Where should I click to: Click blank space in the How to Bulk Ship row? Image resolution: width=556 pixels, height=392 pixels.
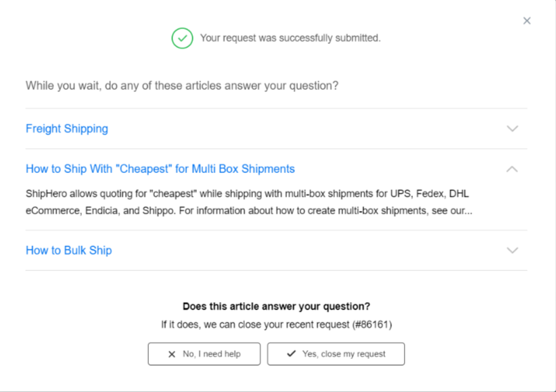tap(305, 251)
